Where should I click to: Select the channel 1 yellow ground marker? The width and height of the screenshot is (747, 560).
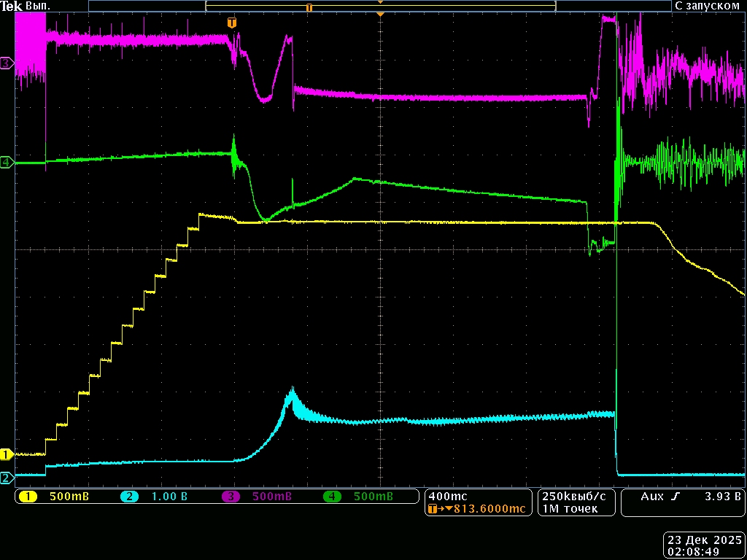(x=6, y=454)
